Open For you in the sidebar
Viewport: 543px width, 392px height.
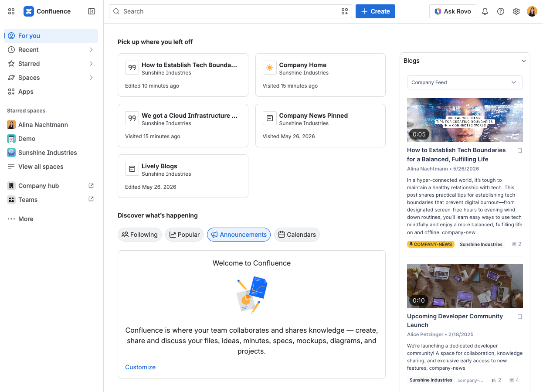click(x=51, y=36)
